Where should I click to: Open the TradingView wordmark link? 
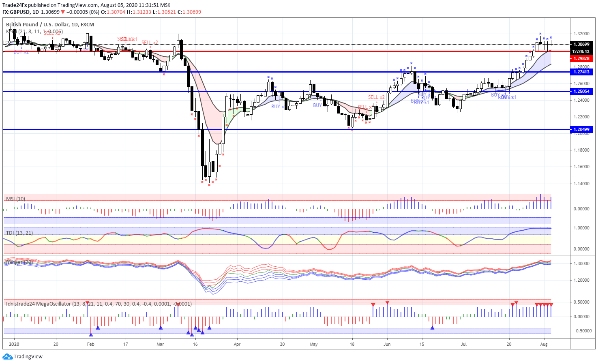(28, 357)
